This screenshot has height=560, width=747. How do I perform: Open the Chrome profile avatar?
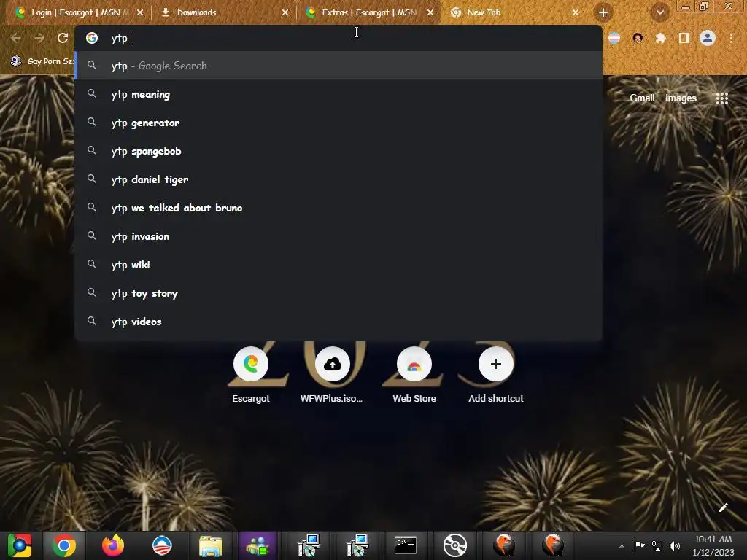(x=708, y=38)
